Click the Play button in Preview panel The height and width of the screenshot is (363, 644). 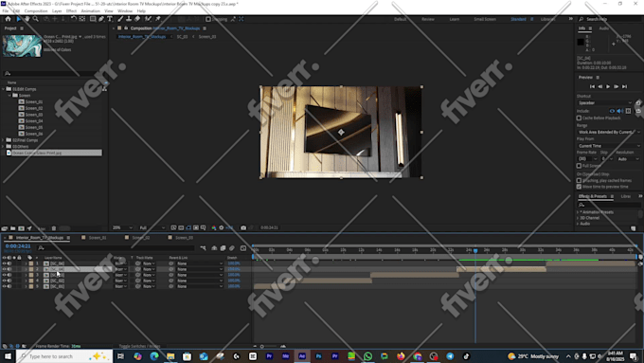pos(608,87)
